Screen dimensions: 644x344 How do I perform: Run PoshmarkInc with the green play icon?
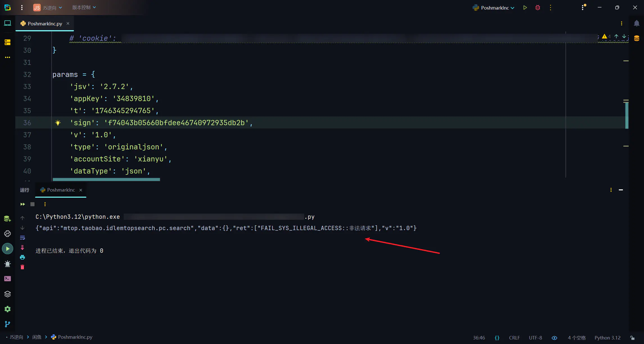click(x=525, y=8)
